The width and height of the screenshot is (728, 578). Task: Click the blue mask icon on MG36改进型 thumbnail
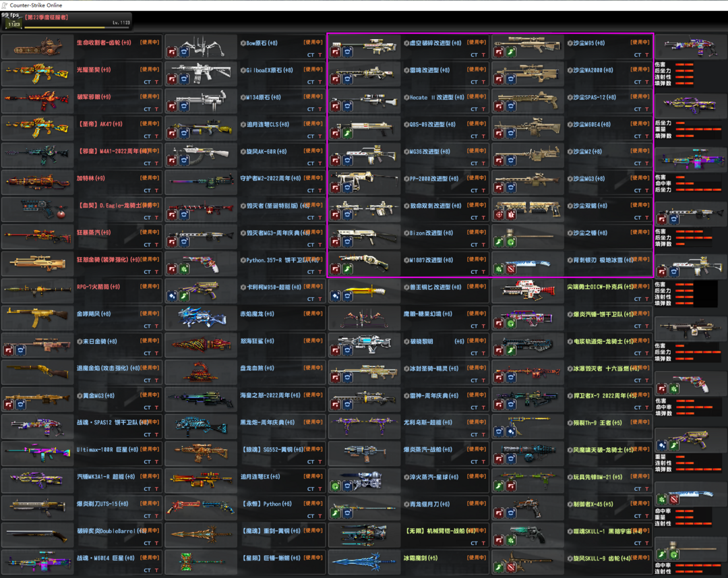tap(347, 161)
